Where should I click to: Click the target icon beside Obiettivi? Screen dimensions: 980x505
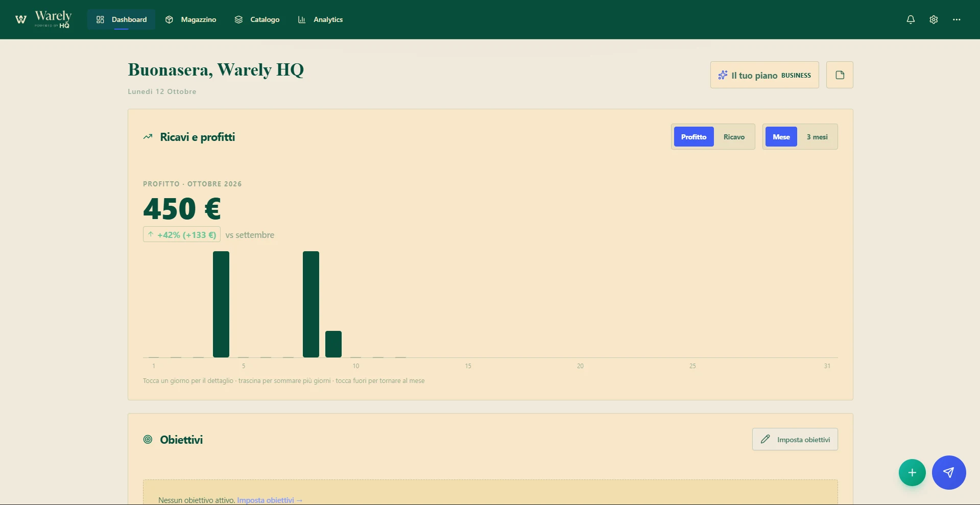click(x=148, y=439)
